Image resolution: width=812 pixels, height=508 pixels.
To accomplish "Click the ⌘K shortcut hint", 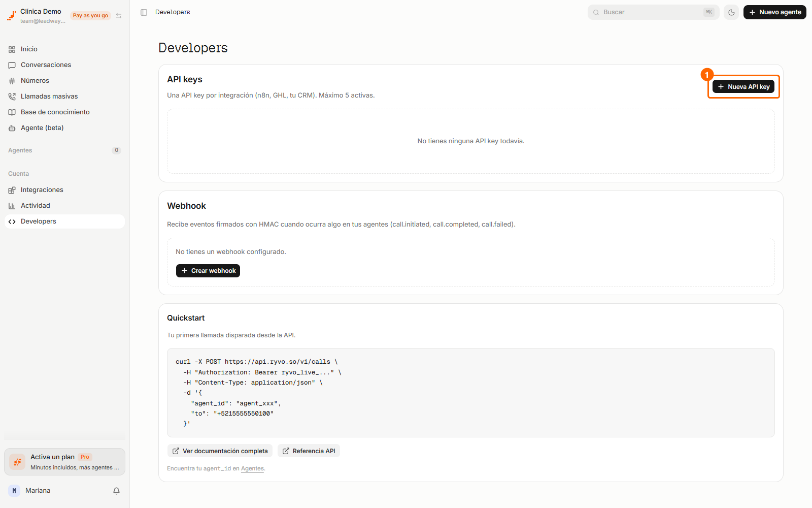I will click(709, 12).
